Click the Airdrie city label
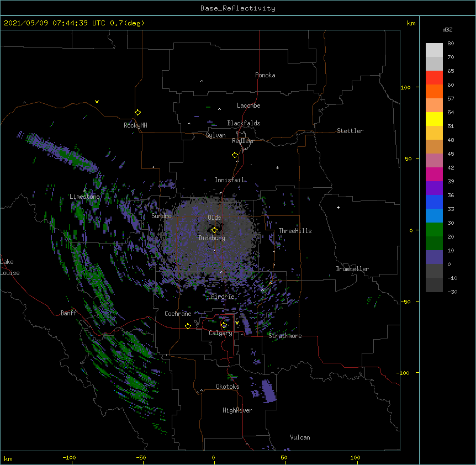Screen dimensions: 476x465 tap(223, 297)
